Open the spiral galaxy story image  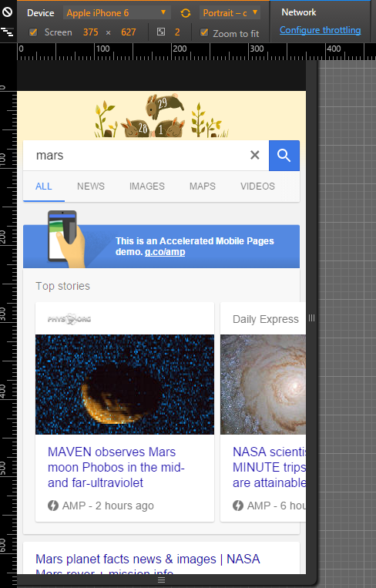point(264,385)
